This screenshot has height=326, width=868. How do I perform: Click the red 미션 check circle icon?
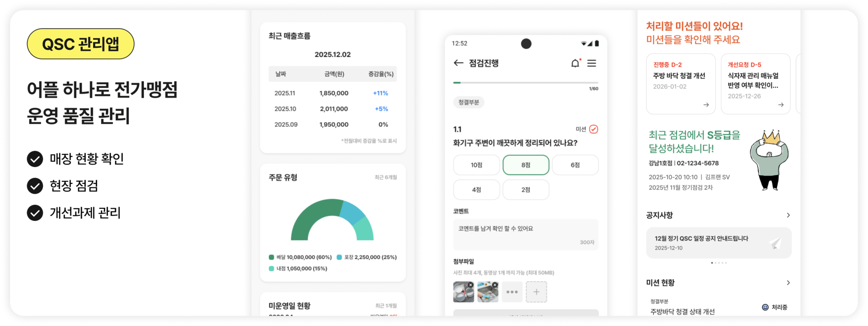[x=594, y=129]
